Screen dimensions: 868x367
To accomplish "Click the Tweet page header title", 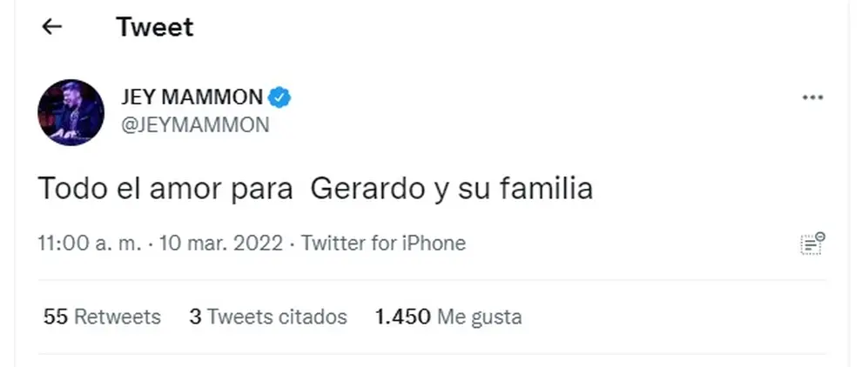I will (x=155, y=27).
